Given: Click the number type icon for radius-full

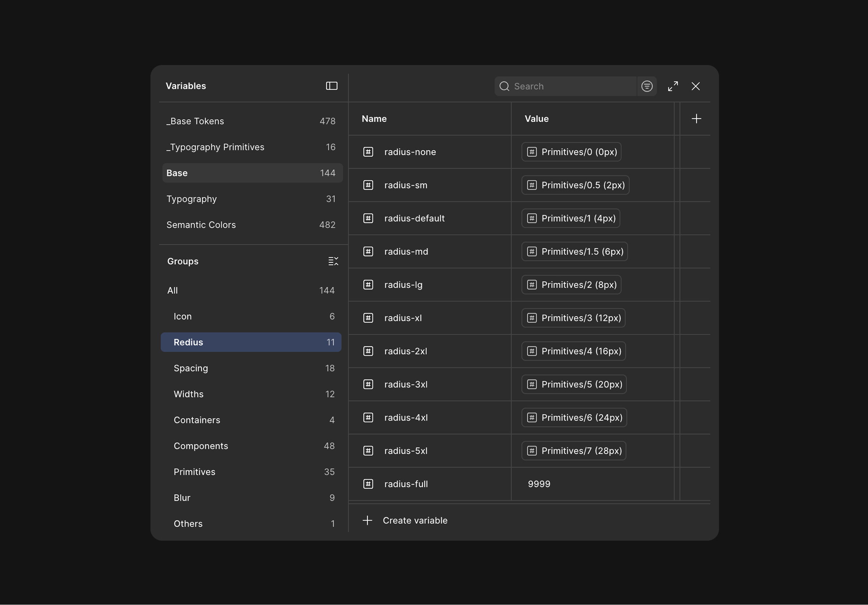Looking at the screenshot, I should pos(368,484).
